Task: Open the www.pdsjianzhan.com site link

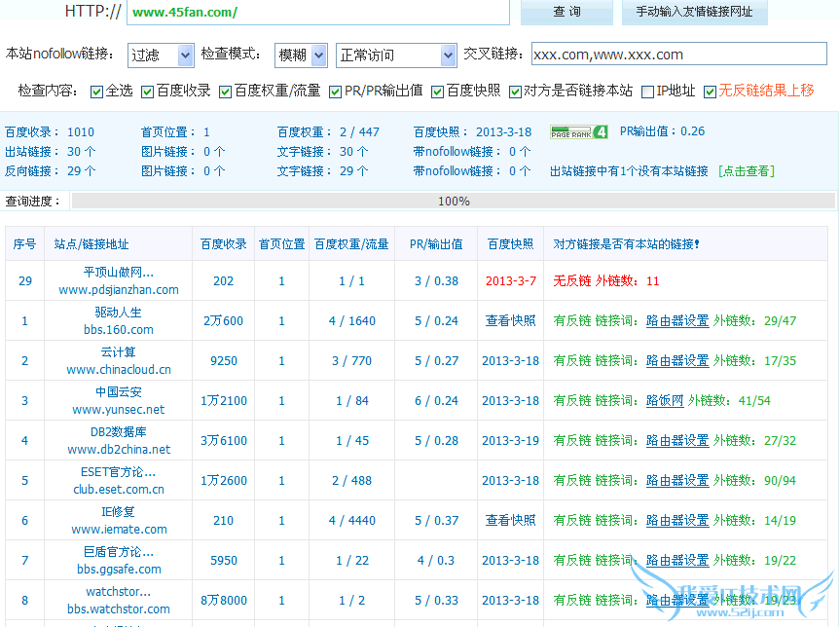Action: (119, 289)
